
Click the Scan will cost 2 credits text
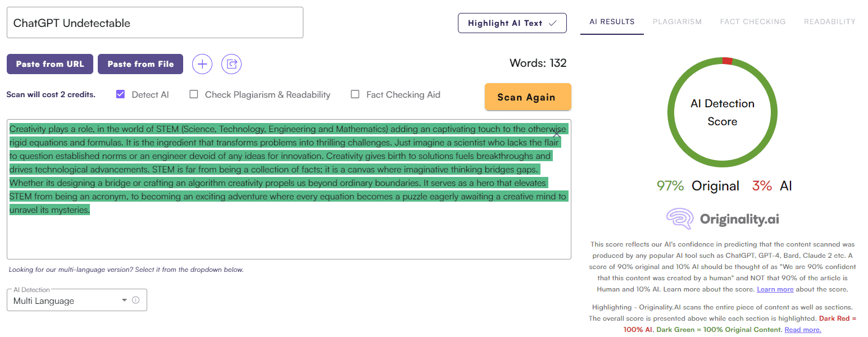pyautogui.click(x=51, y=94)
